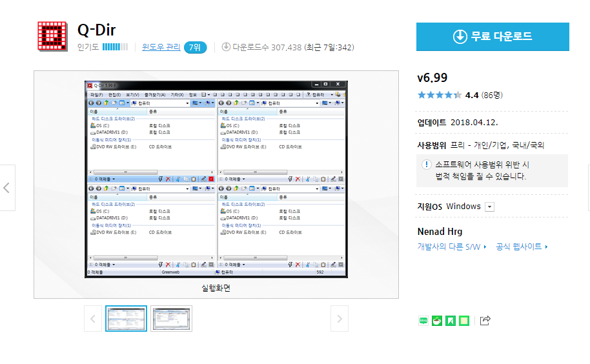Click the 인기도 popularity bar
The image size is (590, 364).
[x=115, y=47]
